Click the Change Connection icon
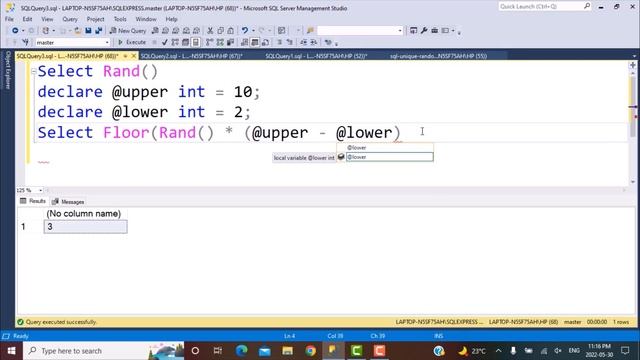This screenshot has width=640, height=360. click(x=25, y=42)
